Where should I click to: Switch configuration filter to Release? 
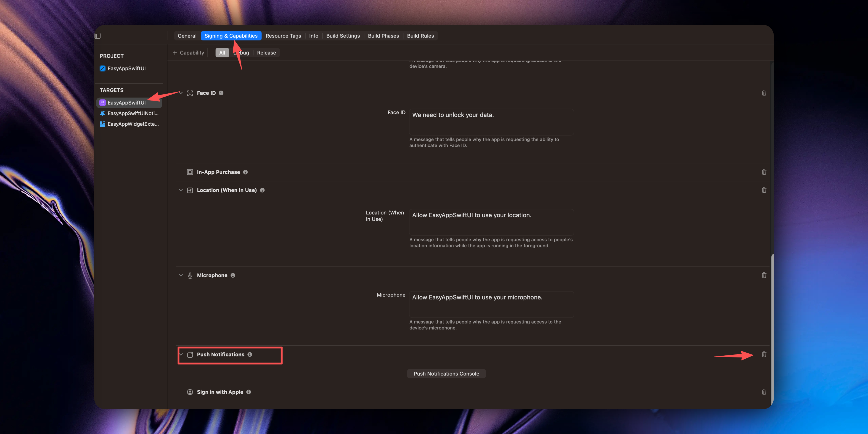coord(266,53)
